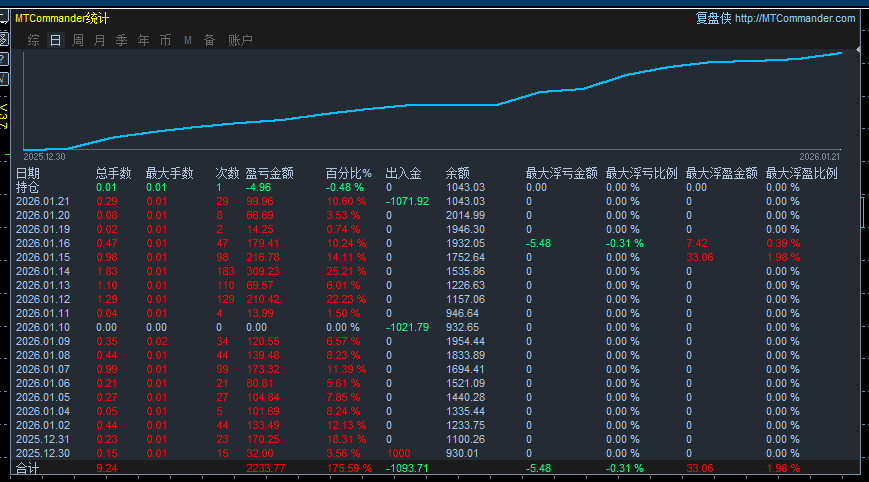
Task: Click the 最大浮亏比例 column header
Action: 641,173
